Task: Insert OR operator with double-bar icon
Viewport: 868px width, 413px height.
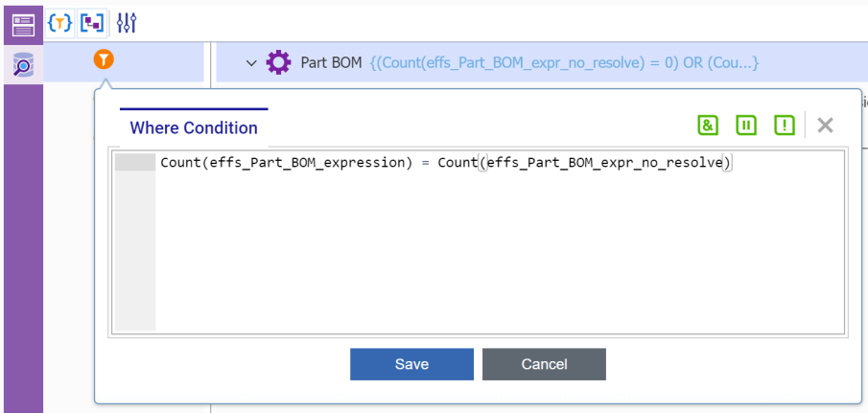Action: pos(745,126)
